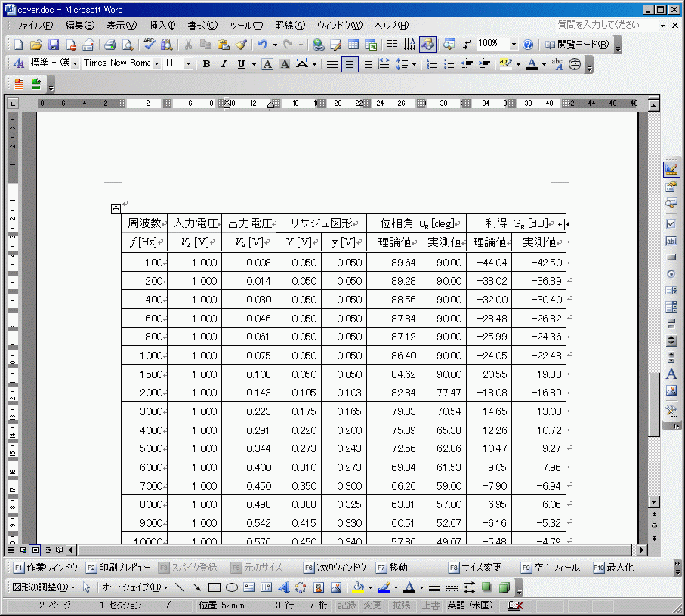The width and height of the screenshot is (685, 616).
Task: Click the Undo arrow icon
Action: tap(261, 45)
